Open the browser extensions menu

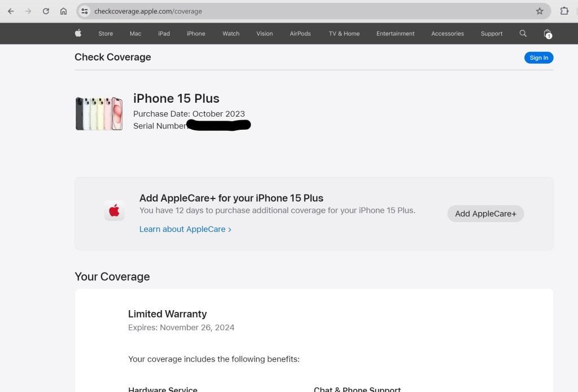click(564, 11)
